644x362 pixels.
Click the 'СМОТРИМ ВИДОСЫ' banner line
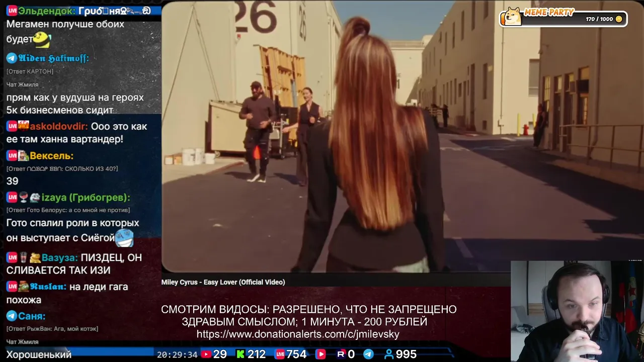coord(309,310)
